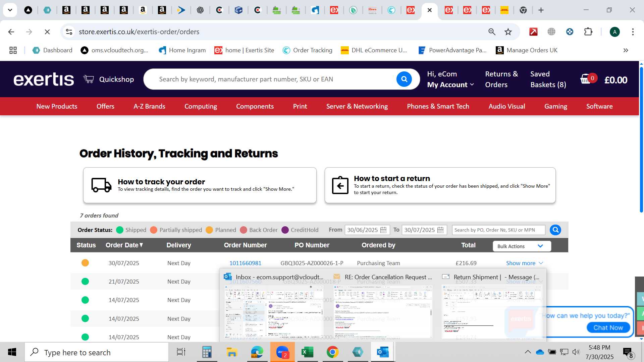Viewport: 644px width, 362px height.
Task: Open Saved Baskets (8)
Action: pyautogui.click(x=548, y=79)
